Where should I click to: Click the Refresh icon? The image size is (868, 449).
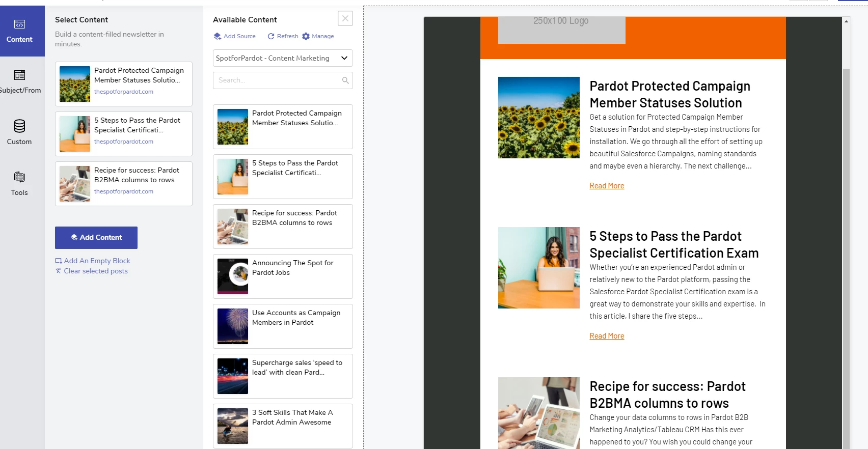[x=271, y=36]
